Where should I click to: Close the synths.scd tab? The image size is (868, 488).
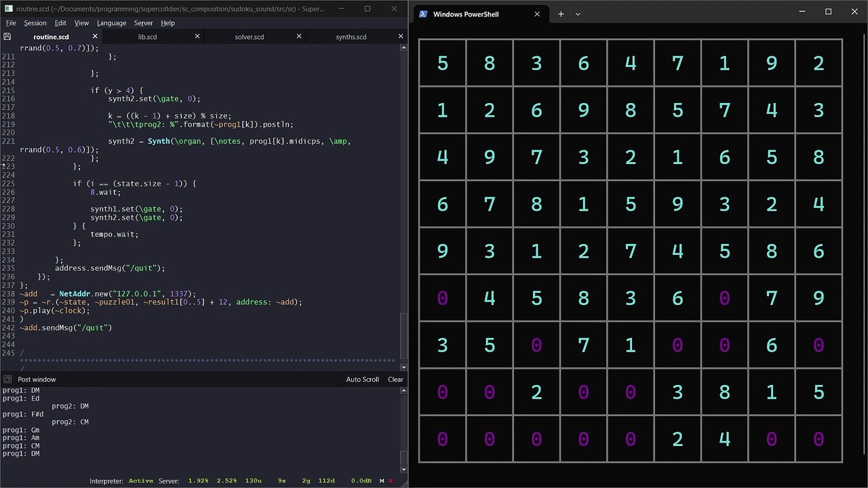tap(401, 37)
